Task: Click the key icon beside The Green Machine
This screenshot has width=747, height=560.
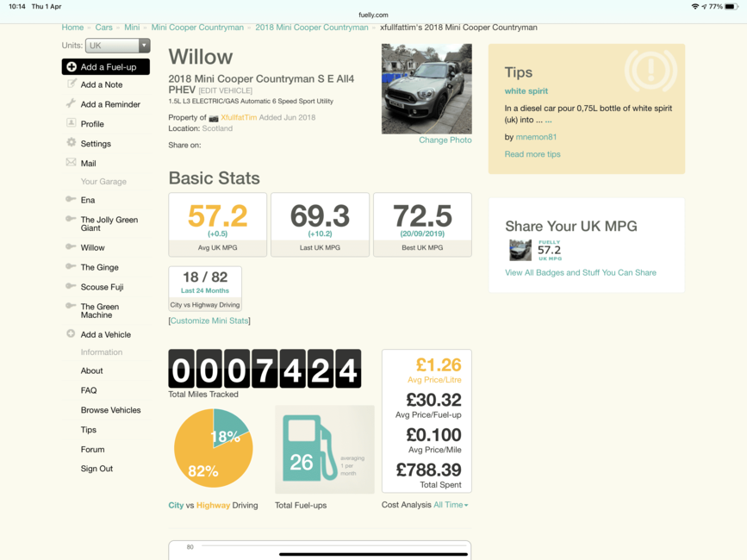Action: tap(71, 306)
